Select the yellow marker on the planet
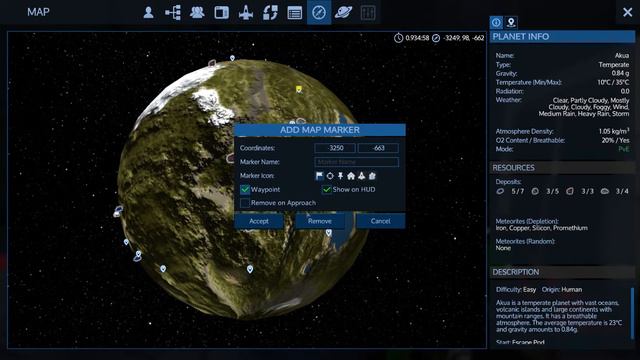Viewport: 640px width, 360px height. [299, 89]
